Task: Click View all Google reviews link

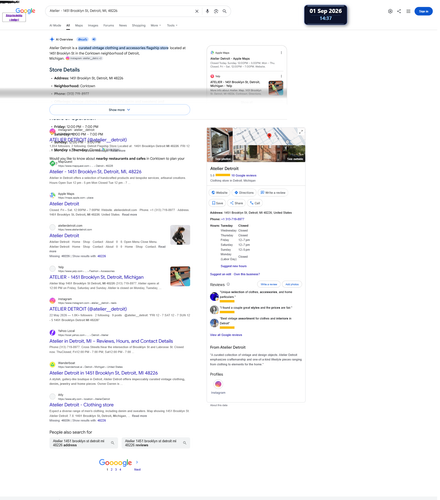Action: click(226, 335)
